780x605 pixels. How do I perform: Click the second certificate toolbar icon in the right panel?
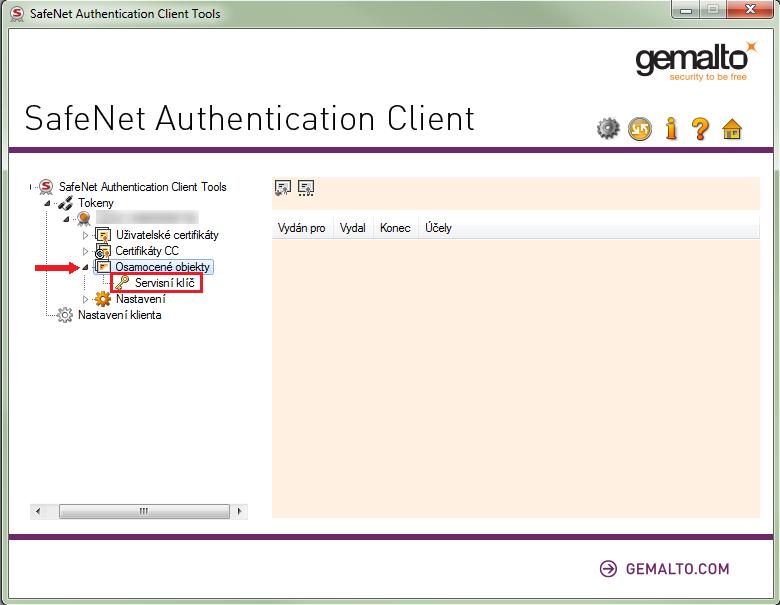point(305,188)
